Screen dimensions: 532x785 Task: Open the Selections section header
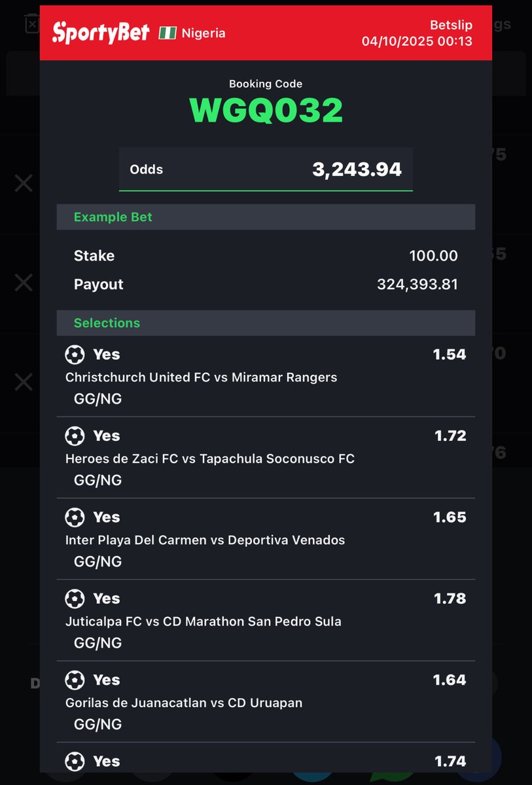pos(266,323)
